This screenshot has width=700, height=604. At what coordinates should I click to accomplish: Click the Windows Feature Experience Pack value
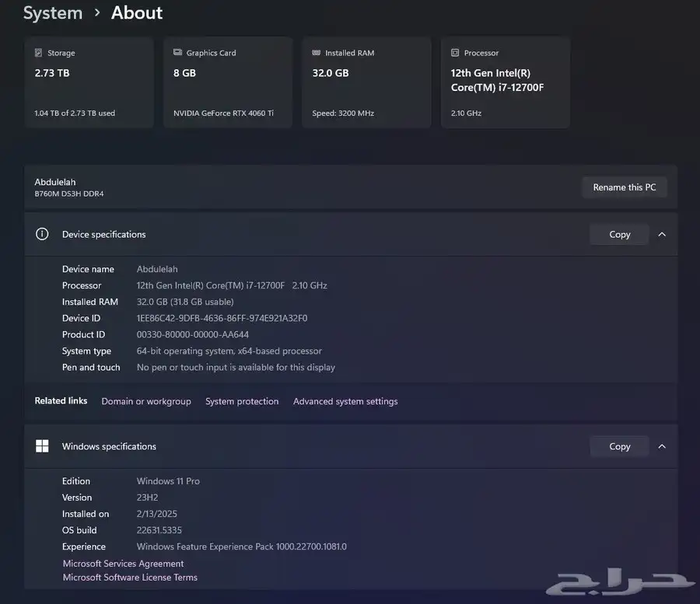pyautogui.click(x=242, y=546)
